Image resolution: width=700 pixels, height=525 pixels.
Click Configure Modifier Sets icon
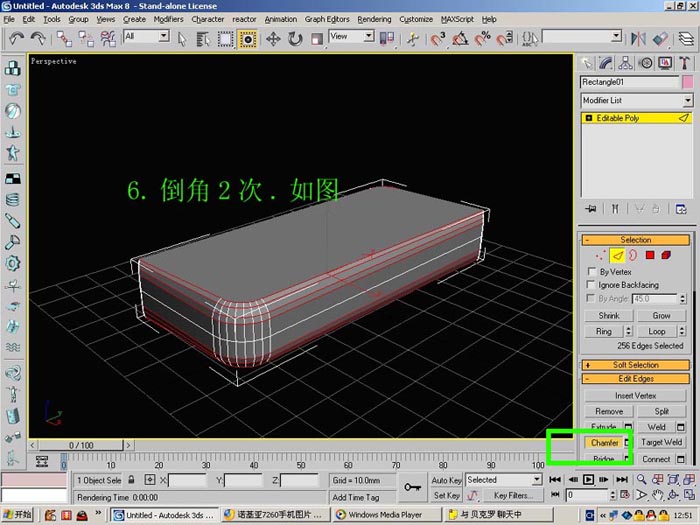coord(681,208)
